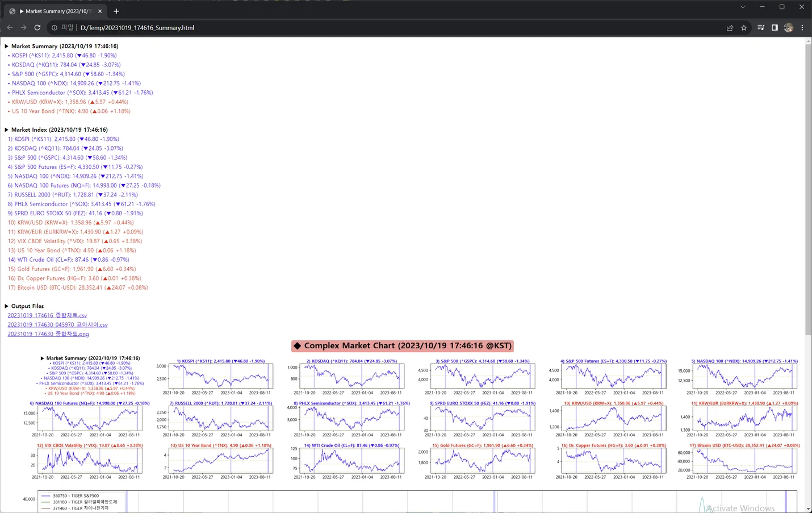The image size is (812, 513).
Task: Open new tab with plus button
Action: (116, 11)
